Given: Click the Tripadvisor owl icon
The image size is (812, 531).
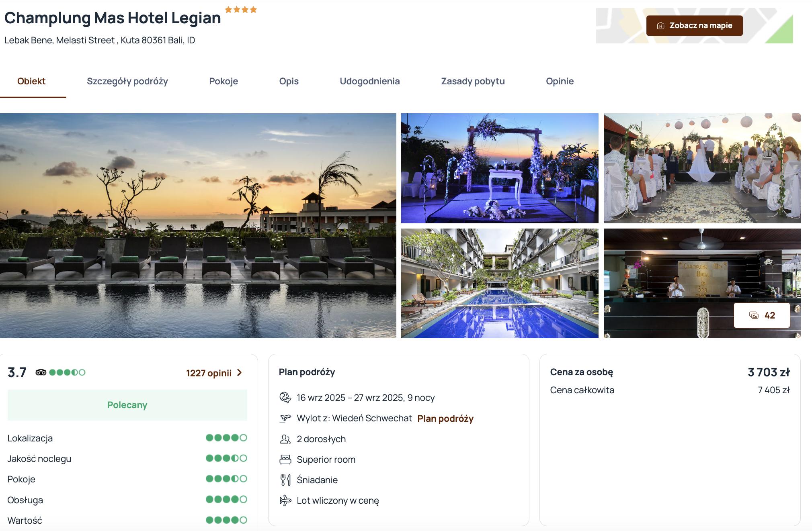Looking at the screenshot, I should point(41,372).
